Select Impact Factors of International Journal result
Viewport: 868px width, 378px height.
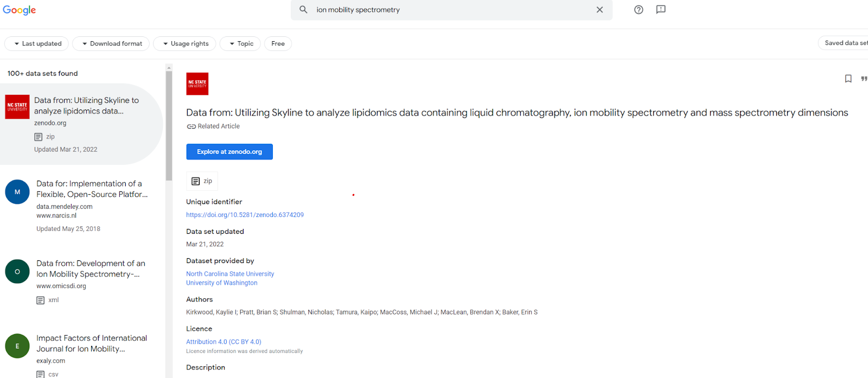(92, 343)
